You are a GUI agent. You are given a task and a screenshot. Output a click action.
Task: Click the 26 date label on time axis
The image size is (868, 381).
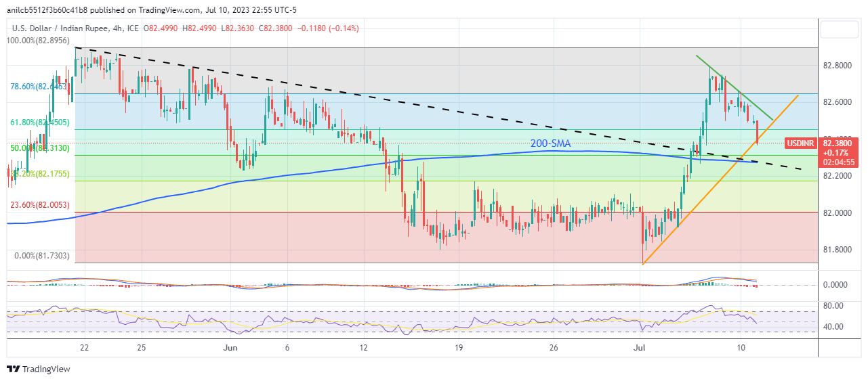tap(554, 348)
